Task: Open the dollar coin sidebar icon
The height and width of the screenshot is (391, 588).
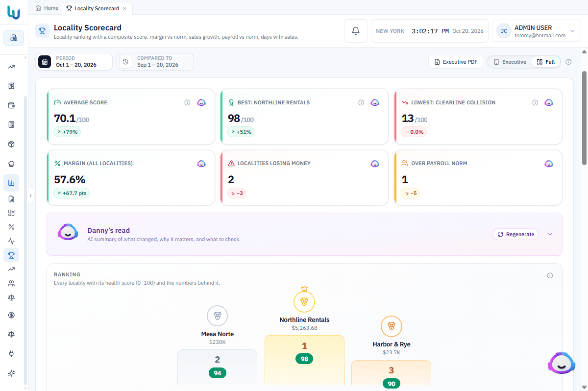Action: pyautogui.click(x=11, y=315)
